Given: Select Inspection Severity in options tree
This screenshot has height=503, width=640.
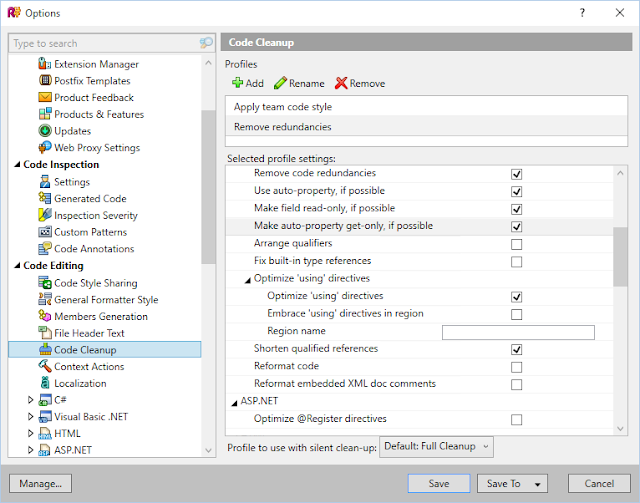Looking at the screenshot, I should (x=96, y=215).
